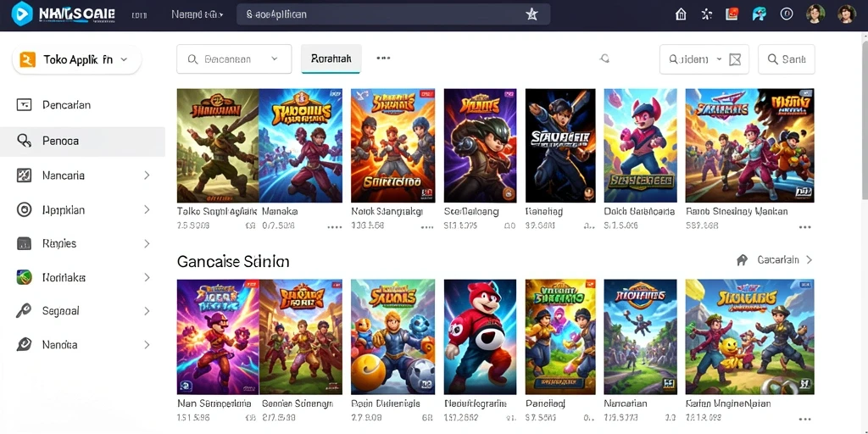The image size is (868, 434).
Task: Open the Senian Sdinengn game thumbnail
Action: tap(301, 337)
